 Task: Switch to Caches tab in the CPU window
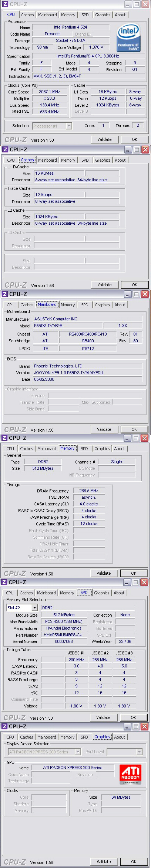coord(27,15)
